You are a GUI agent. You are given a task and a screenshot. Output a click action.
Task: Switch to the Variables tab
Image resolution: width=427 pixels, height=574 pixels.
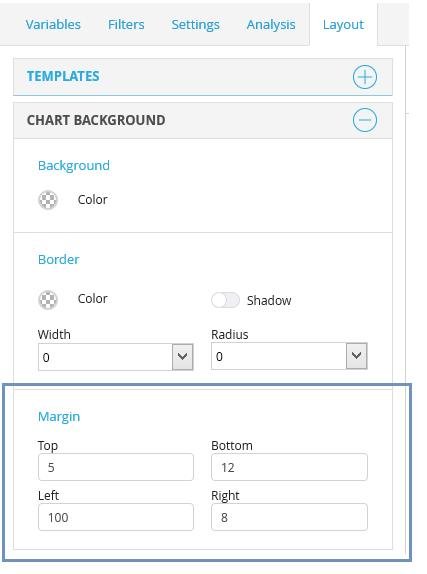point(53,25)
